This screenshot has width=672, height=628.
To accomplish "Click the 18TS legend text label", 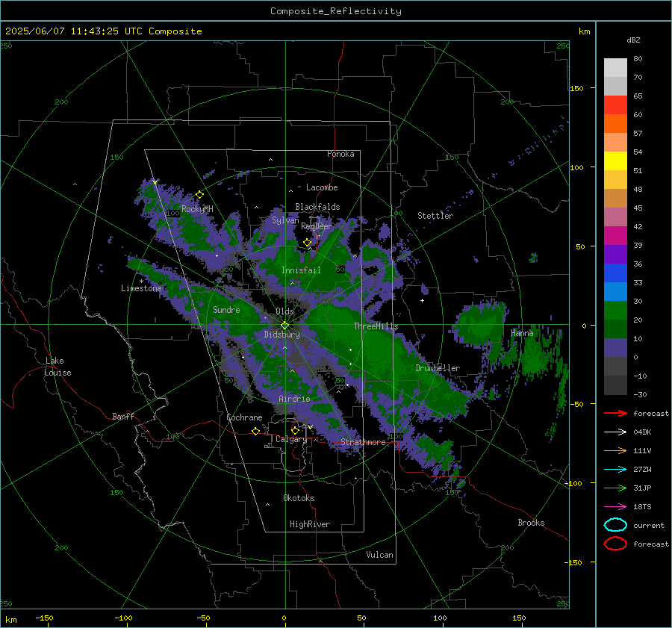I will 642,507.
